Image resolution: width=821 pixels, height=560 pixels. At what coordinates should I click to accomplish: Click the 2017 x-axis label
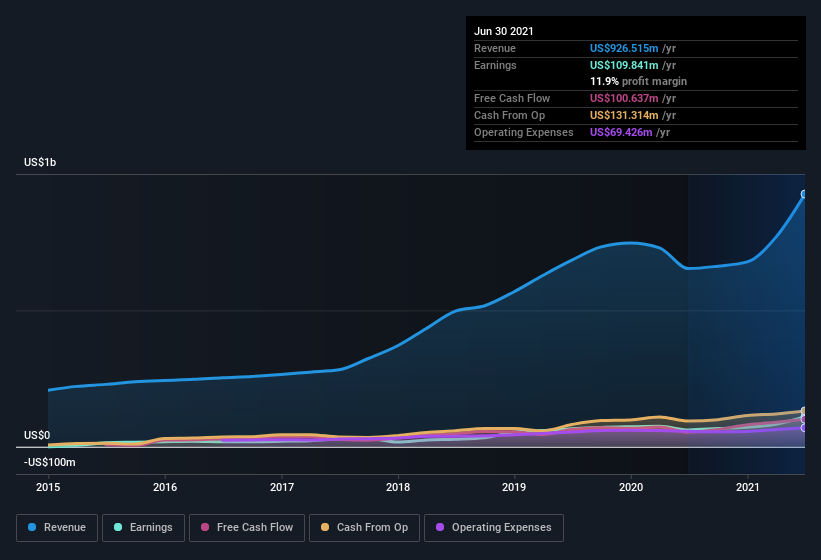282,487
